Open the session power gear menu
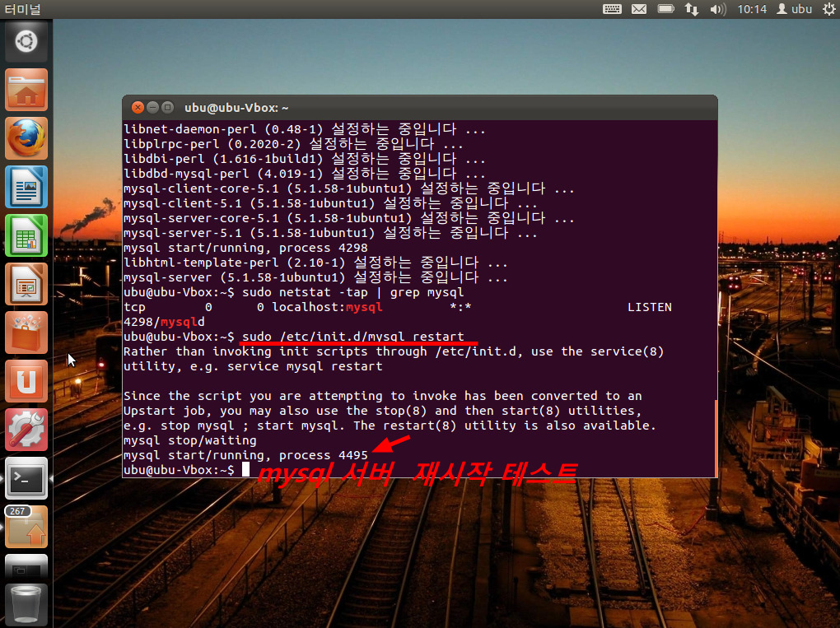 click(x=827, y=9)
